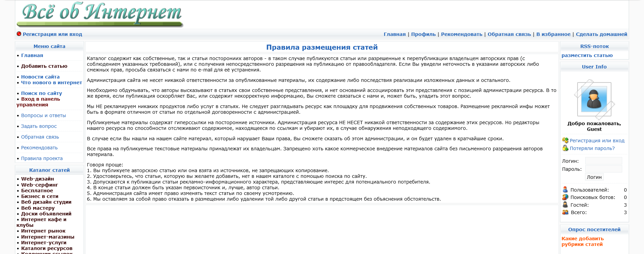Click the users icon next to Пользователей
The height and width of the screenshot is (254, 644).
[565, 190]
